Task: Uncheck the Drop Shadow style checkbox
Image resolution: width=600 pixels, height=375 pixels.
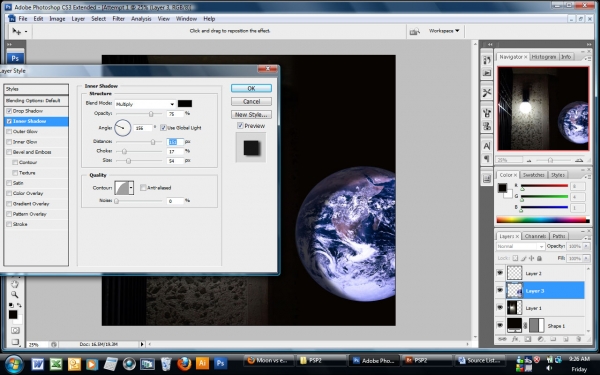Action: (x=9, y=111)
